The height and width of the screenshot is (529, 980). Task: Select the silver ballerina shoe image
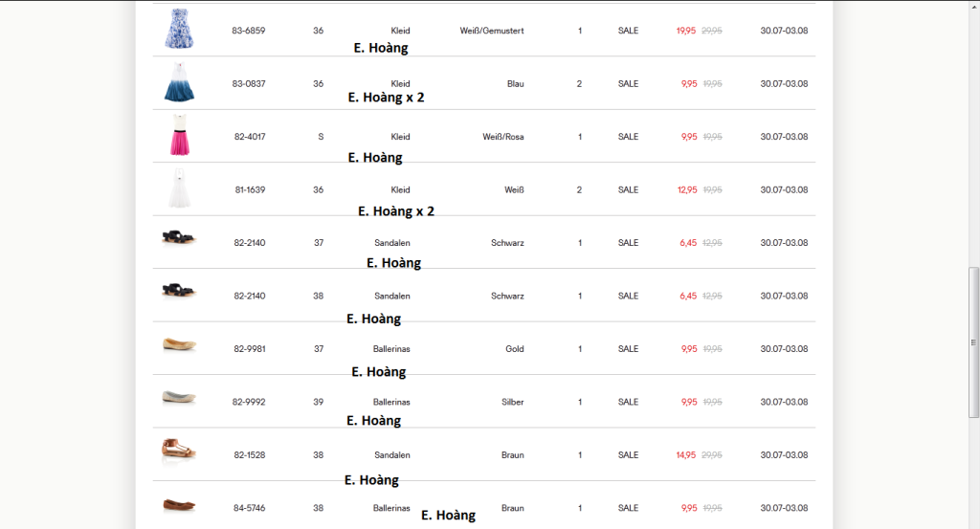coord(179,397)
